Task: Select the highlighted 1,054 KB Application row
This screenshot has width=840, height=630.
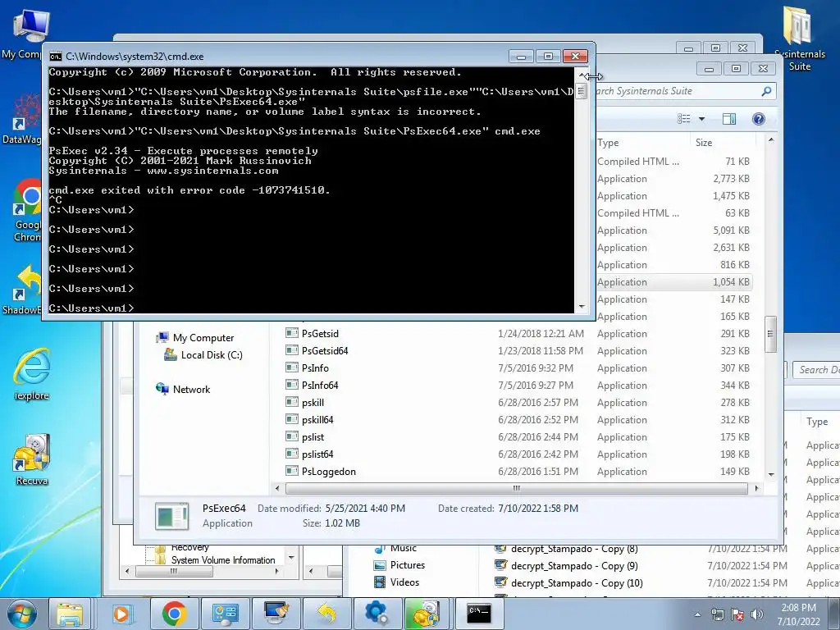Action: [x=674, y=282]
